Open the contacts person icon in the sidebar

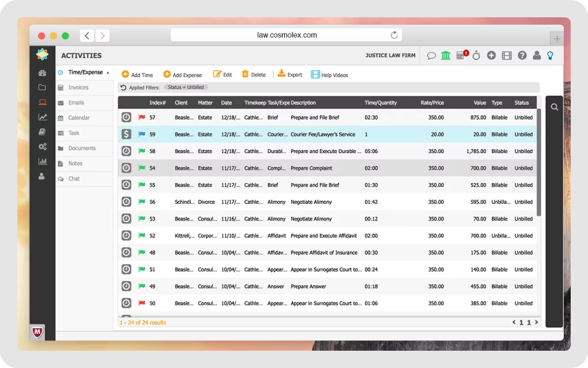(x=42, y=176)
